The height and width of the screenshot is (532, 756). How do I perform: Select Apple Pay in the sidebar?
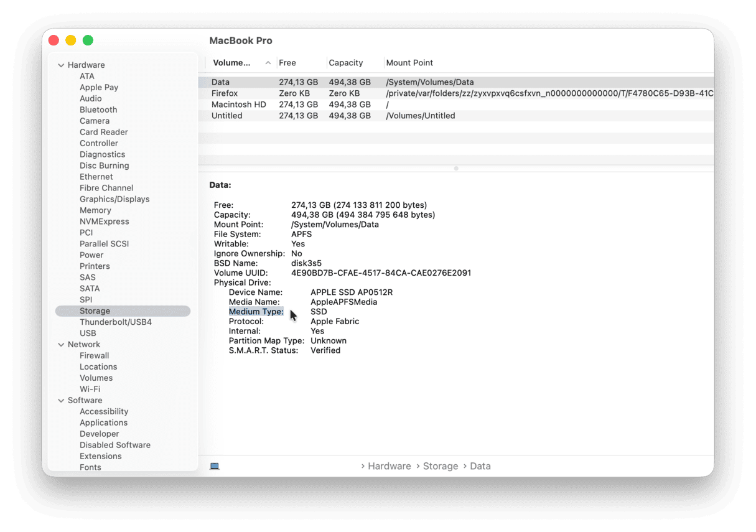[99, 88]
